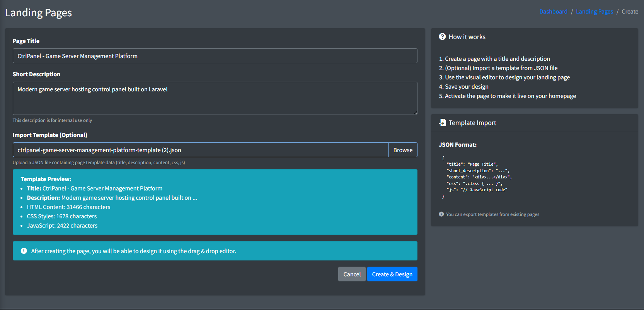644x310 pixels.
Task: Click the Import Template (Optional) label
Action: 50,135
